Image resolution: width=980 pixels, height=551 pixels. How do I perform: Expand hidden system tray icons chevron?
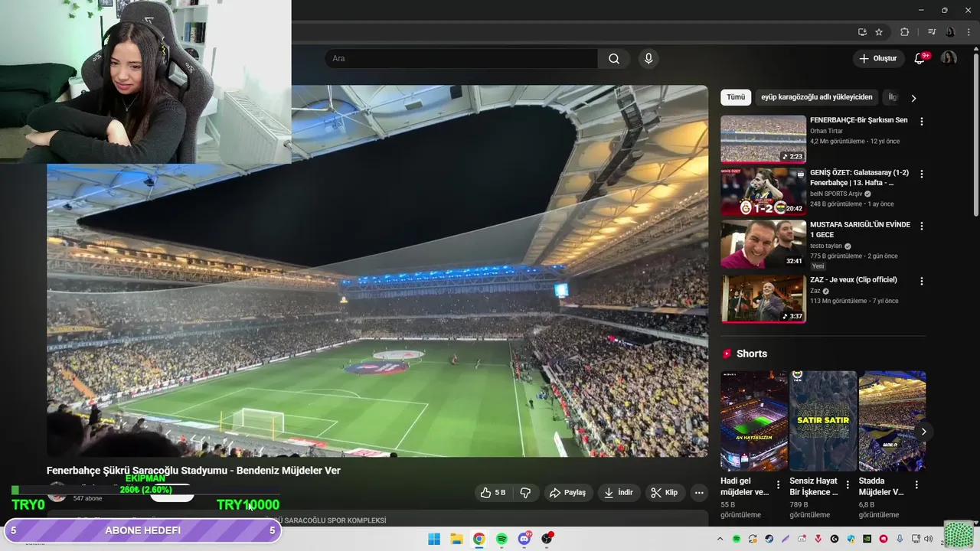(720, 539)
